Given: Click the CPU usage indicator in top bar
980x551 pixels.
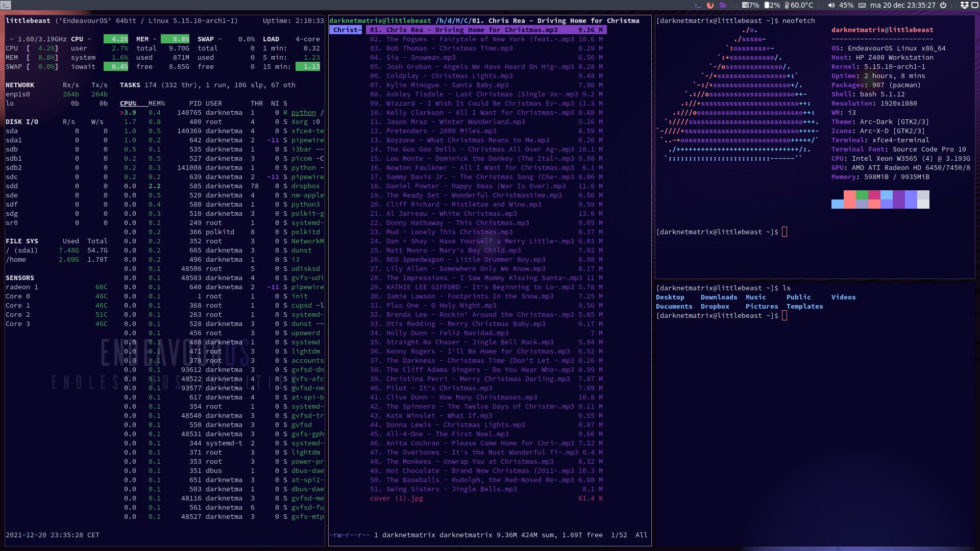Looking at the screenshot, I should 750,5.
